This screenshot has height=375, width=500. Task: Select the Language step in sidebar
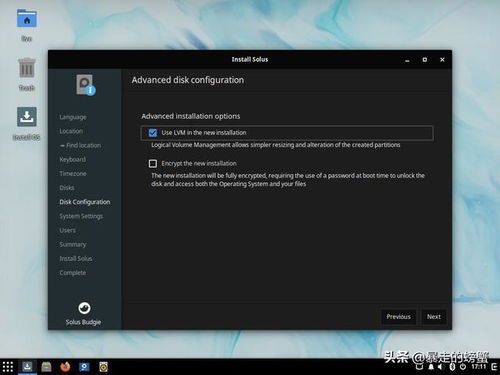(x=73, y=117)
